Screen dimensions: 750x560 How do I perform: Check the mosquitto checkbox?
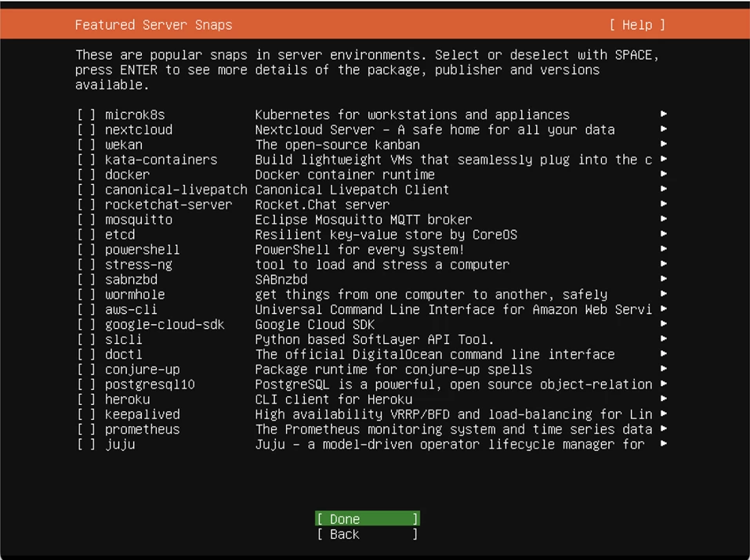pyautogui.click(x=86, y=219)
